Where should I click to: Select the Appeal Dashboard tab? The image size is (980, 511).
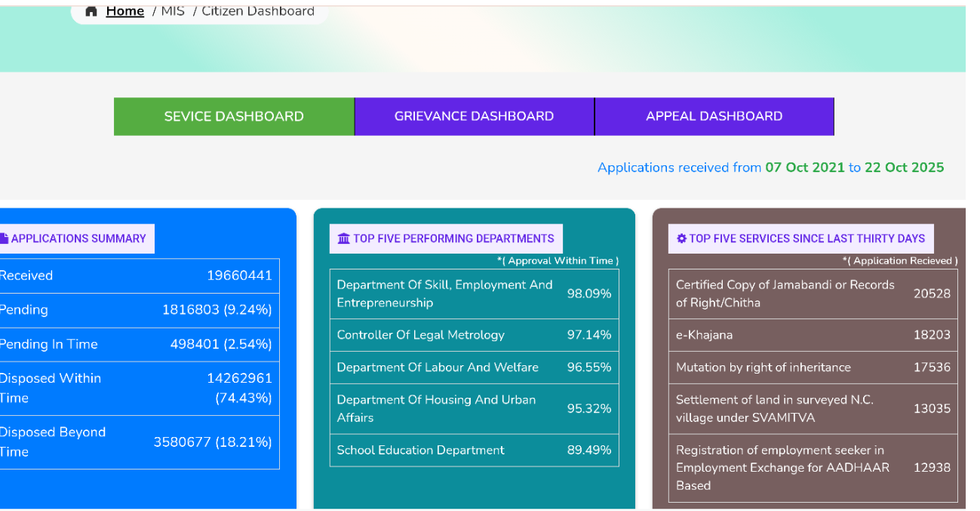(x=714, y=116)
